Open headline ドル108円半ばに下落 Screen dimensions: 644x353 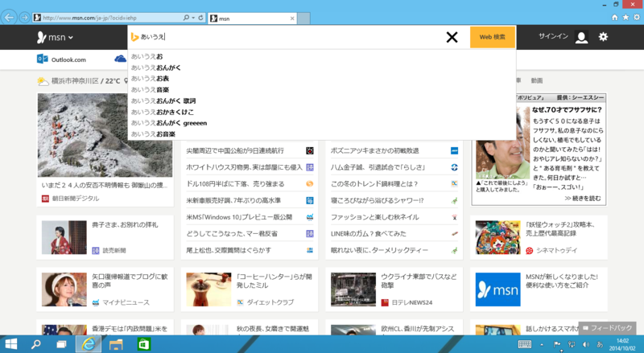[235, 184]
